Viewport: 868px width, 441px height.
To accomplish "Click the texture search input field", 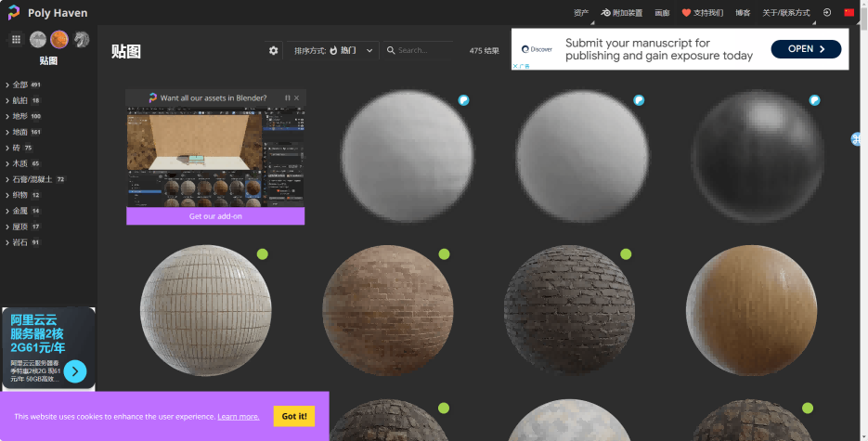I will [424, 50].
